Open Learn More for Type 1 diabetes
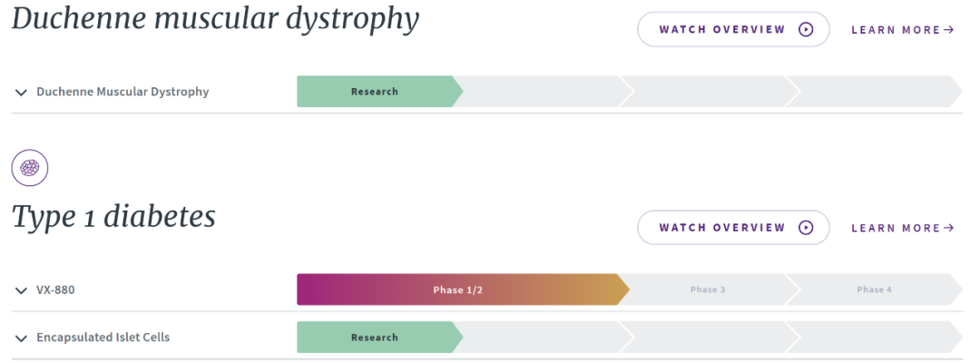This screenshot has height=363, width=980. pyautogui.click(x=896, y=228)
